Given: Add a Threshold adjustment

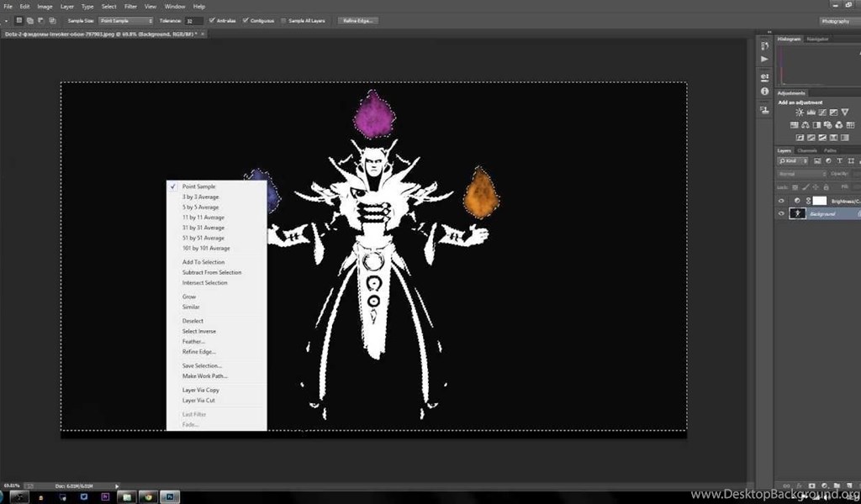Looking at the screenshot, I should click(x=822, y=138).
